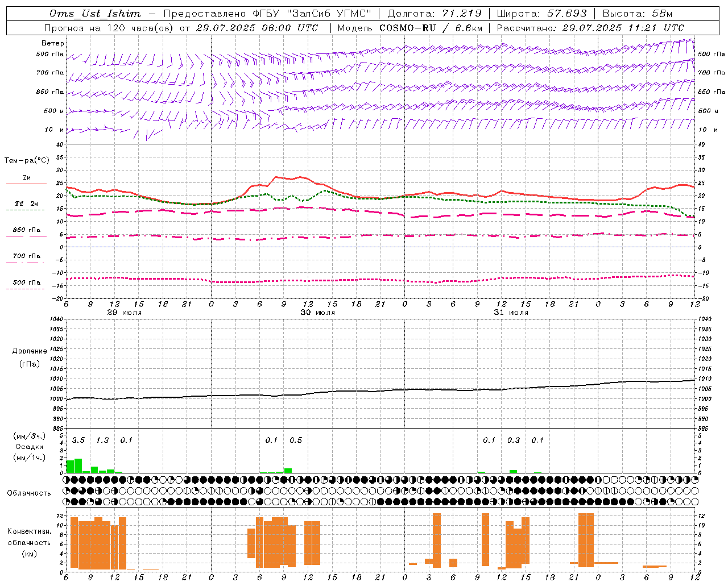Click the station title Oms_Ust_Ishim
The height and width of the screenshot is (582, 728).
pyautogui.click(x=95, y=14)
